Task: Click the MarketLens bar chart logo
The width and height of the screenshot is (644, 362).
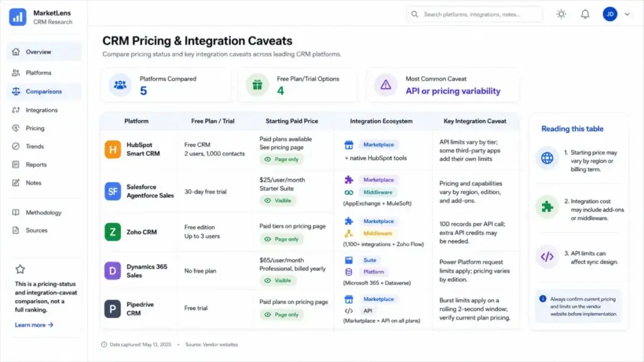Action: pos(18,17)
